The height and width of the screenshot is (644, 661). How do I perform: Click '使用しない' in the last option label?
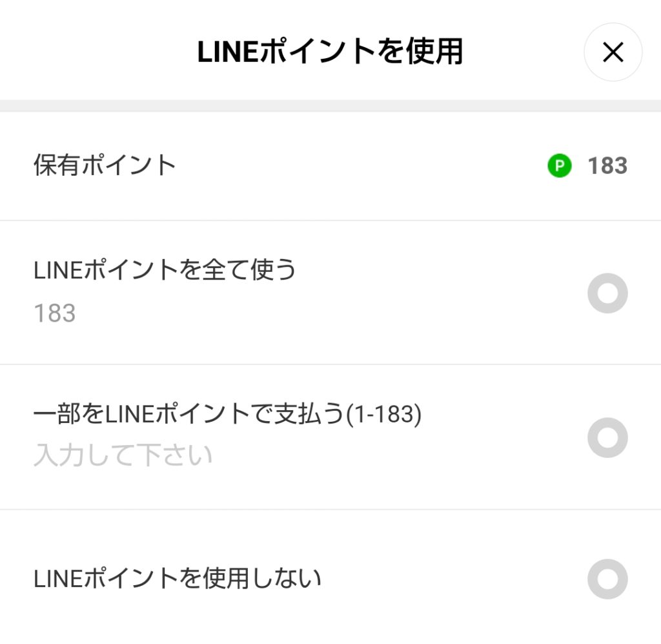262,578
